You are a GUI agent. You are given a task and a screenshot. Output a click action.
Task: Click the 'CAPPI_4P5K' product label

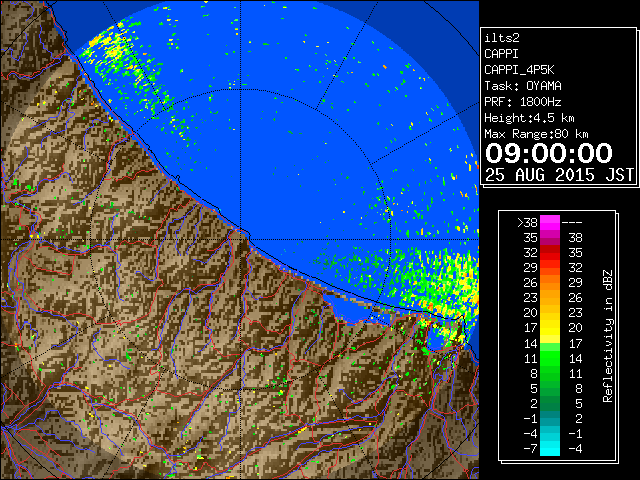519,70
